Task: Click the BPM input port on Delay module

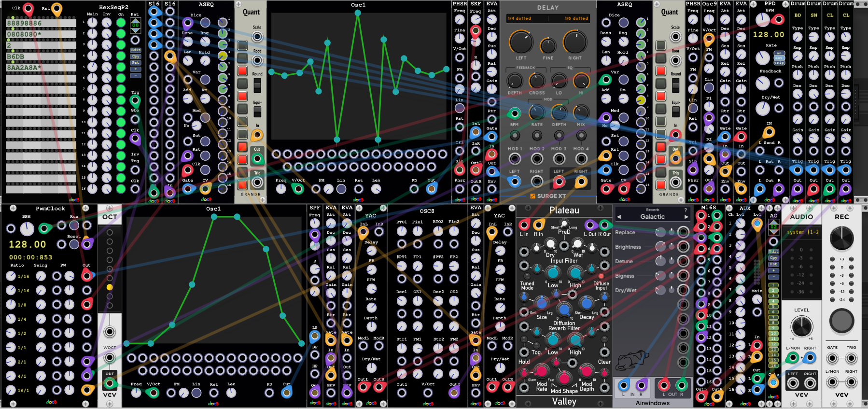Action: [515, 113]
